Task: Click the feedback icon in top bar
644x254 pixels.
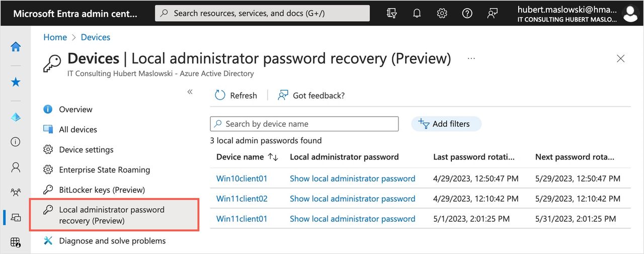Action: click(492, 14)
